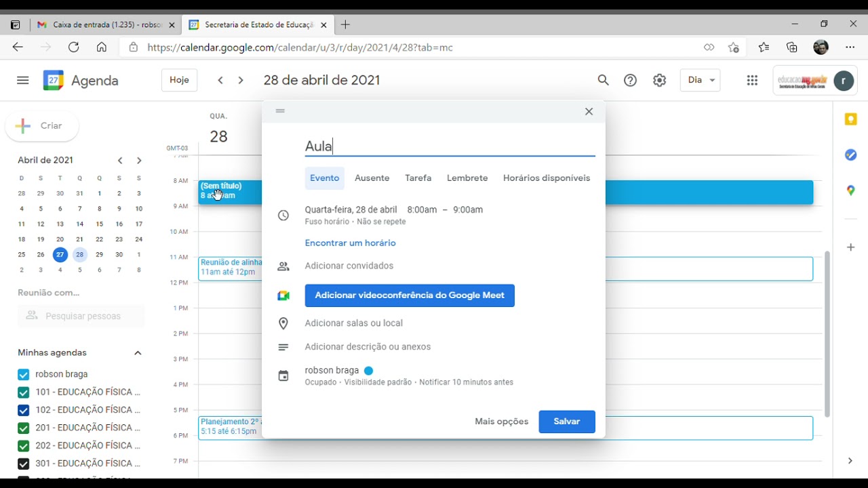Click Adicionar videoconferência do Google Meet

click(x=410, y=296)
